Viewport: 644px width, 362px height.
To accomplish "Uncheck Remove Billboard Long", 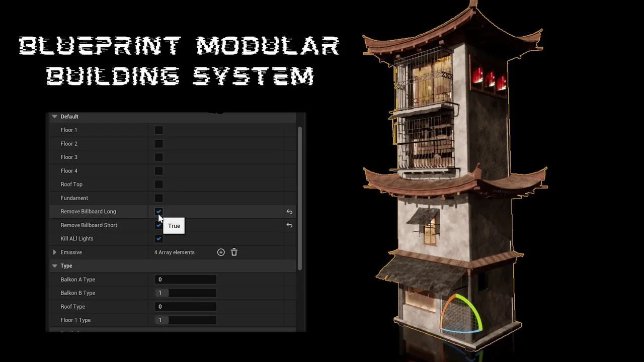I will click(158, 212).
